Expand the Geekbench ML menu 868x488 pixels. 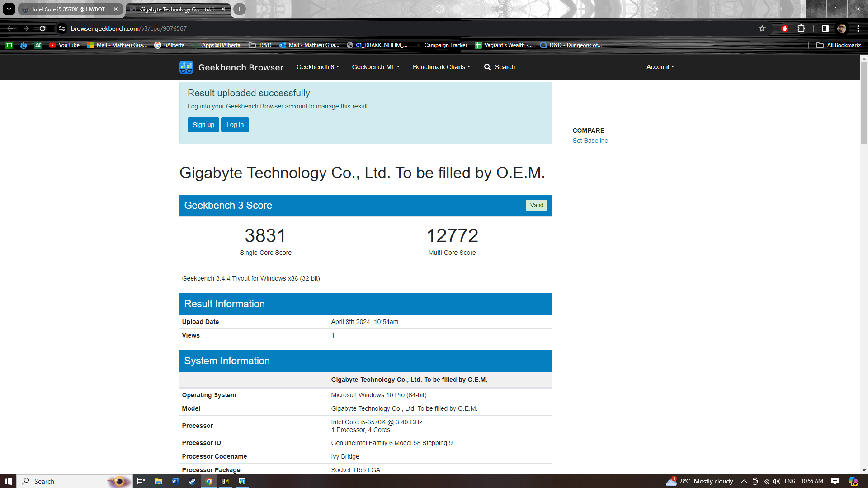376,67
